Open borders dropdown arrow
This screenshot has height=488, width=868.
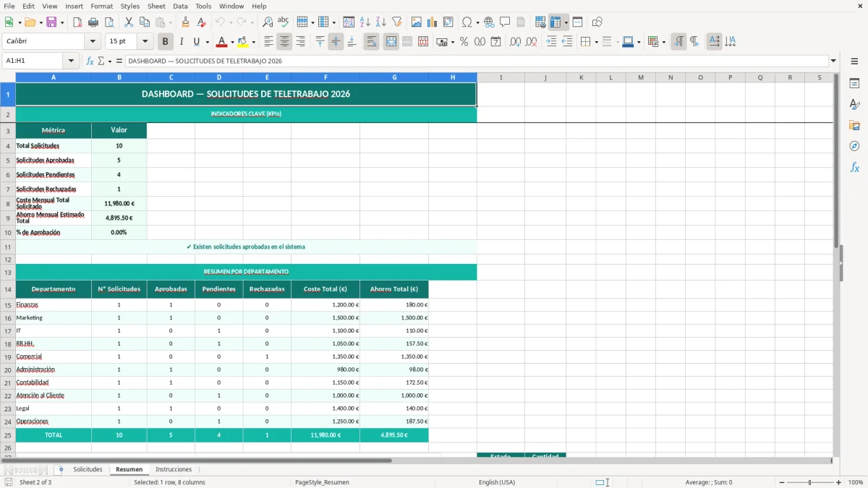coord(596,42)
